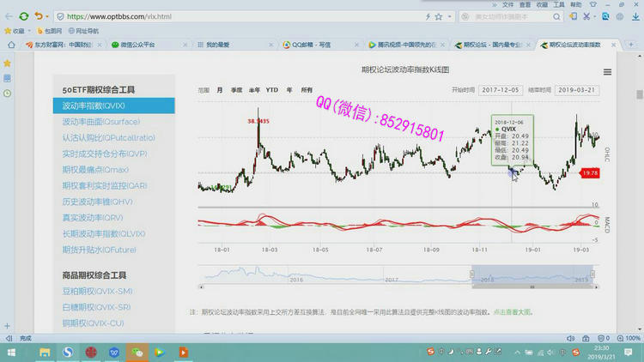Expand the back-history dropdown arrow
Screen dimensions: 644x362
[49, 16]
